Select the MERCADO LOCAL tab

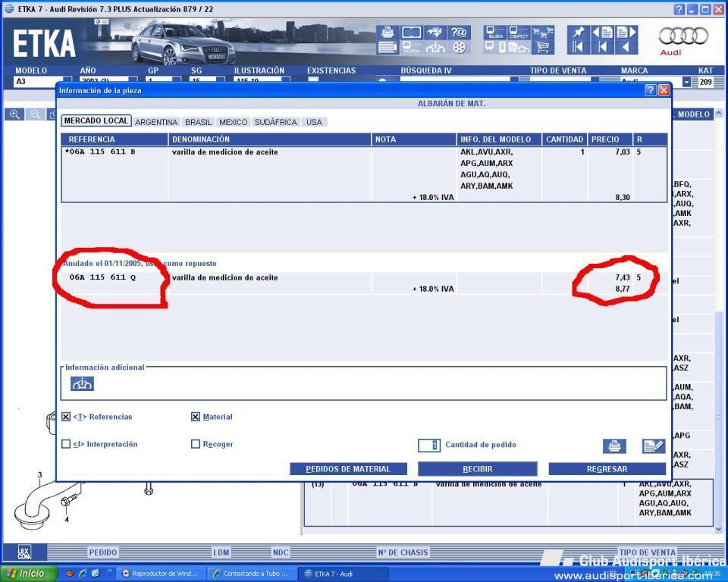pos(96,120)
